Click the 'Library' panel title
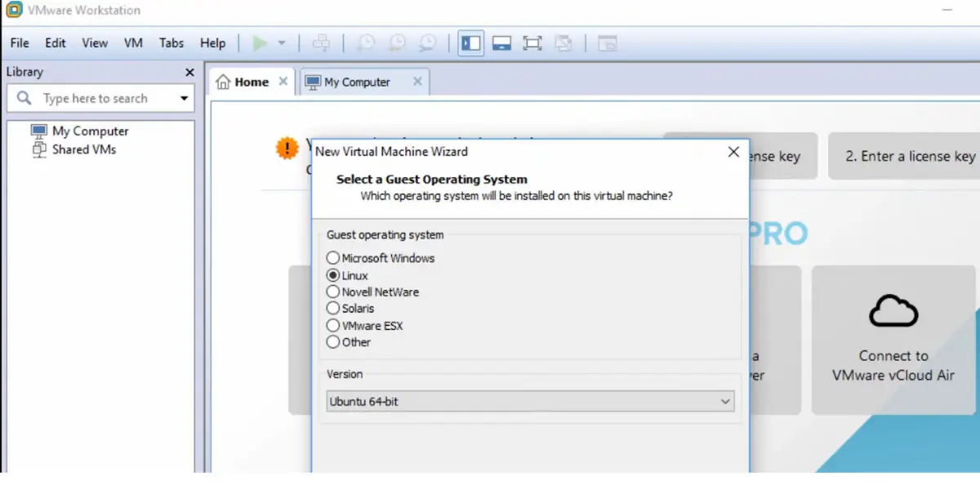Viewport: 980px width, 490px height. (24, 72)
